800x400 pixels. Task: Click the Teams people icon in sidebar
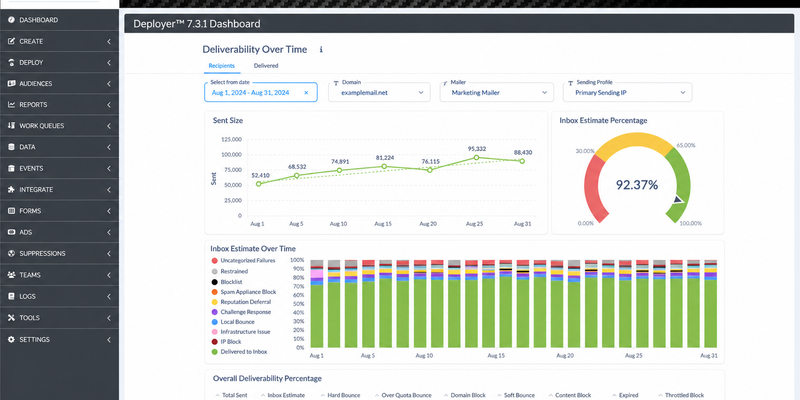(11, 275)
